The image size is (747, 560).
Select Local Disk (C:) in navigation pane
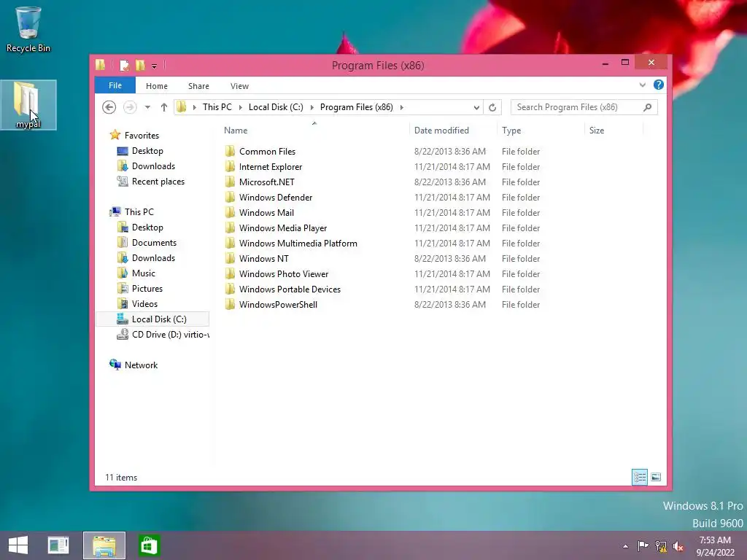tap(152, 319)
